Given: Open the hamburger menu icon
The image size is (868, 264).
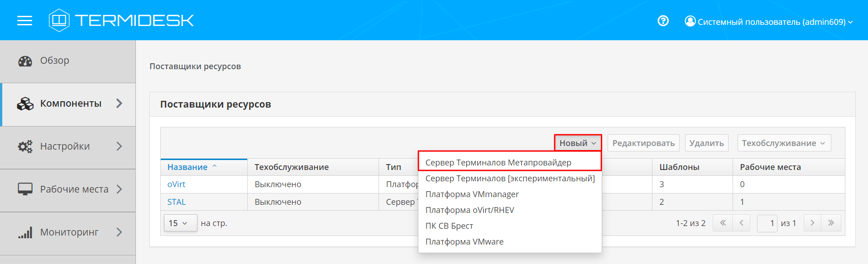Looking at the screenshot, I should point(24,20).
